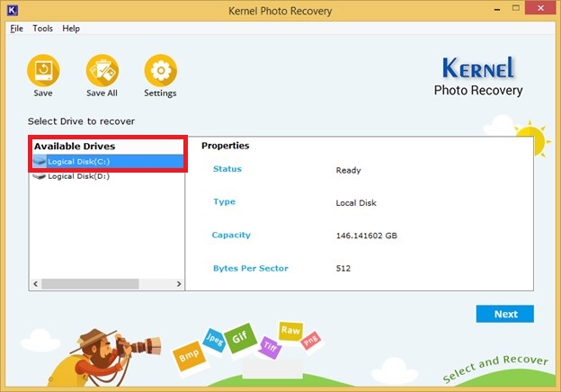
Task: Open Settings via the gear icon
Action: click(161, 70)
